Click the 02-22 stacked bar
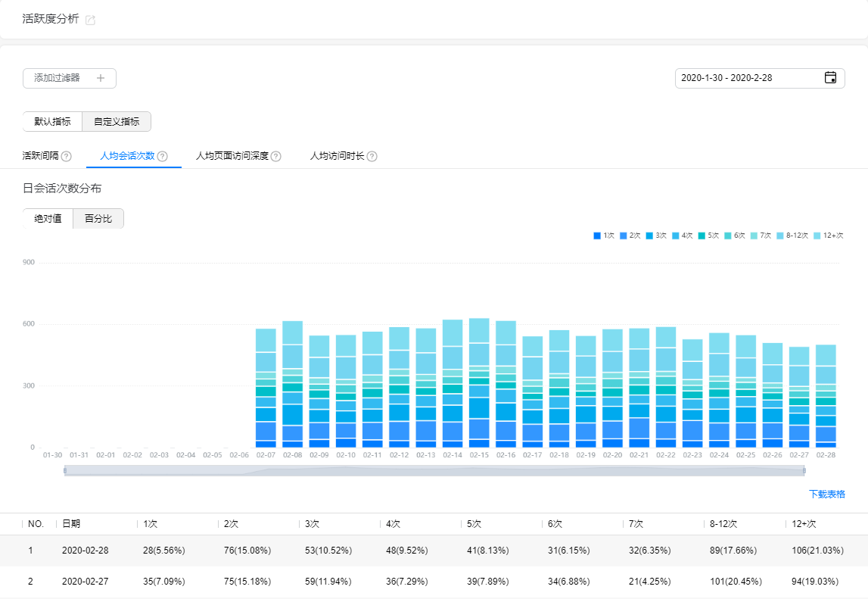This screenshot has height=599, width=868. [x=666, y=387]
